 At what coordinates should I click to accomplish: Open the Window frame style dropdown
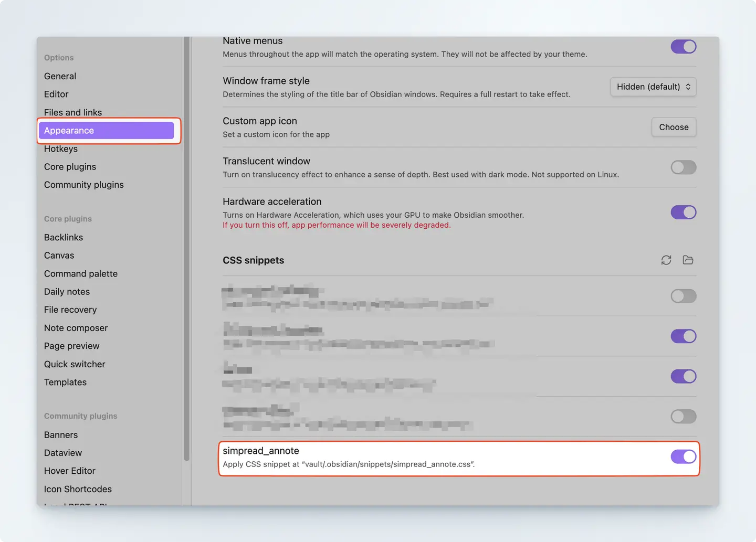click(653, 87)
